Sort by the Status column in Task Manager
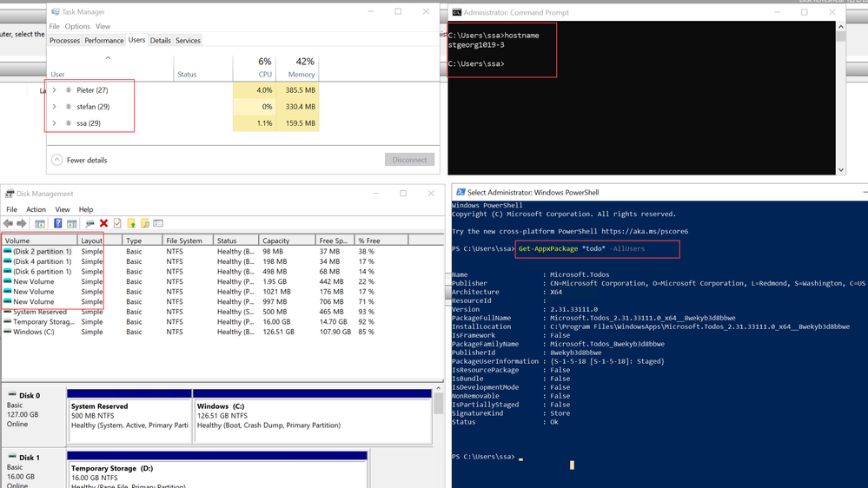868x488 pixels. (203, 68)
